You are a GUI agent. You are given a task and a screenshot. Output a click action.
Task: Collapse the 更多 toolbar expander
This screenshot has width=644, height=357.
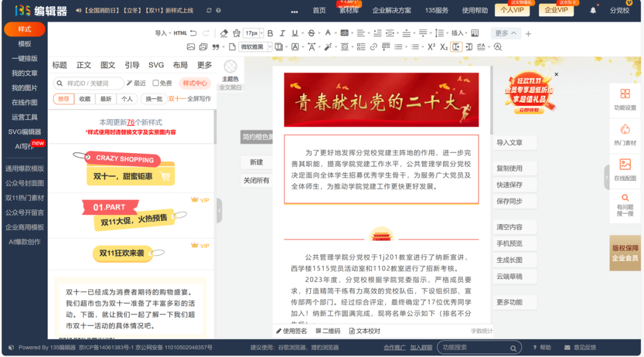pyautogui.click(x=506, y=33)
